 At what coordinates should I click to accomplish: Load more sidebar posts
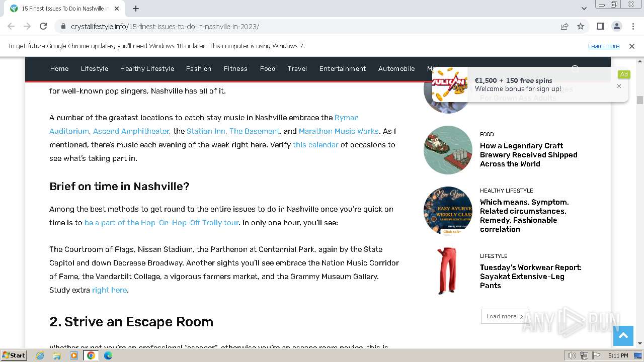click(x=505, y=316)
